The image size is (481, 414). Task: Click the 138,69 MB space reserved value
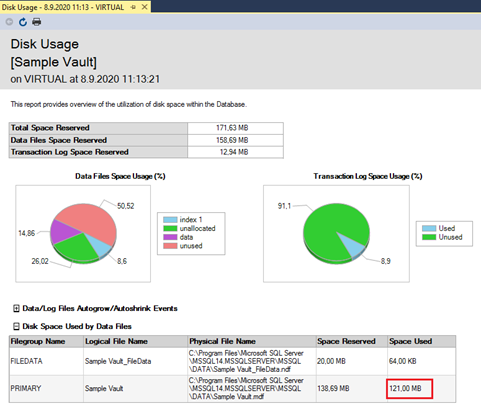(x=333, y=389)
